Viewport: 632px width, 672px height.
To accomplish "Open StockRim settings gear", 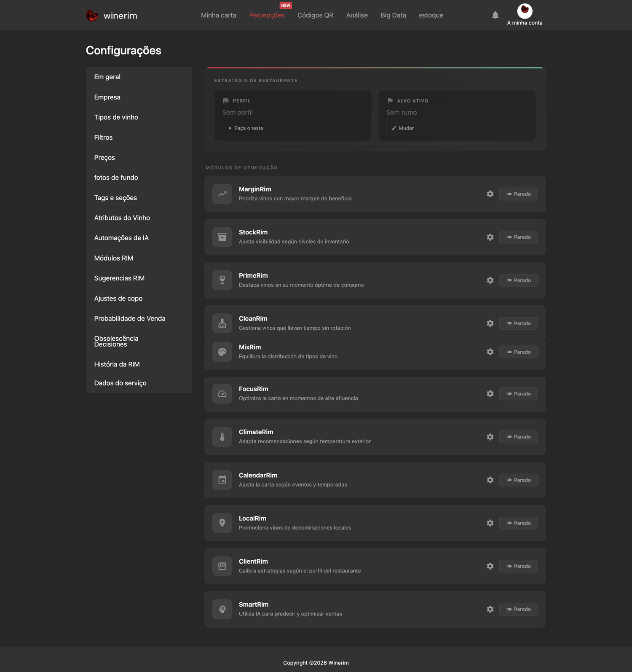I will [x=490, y=237].
